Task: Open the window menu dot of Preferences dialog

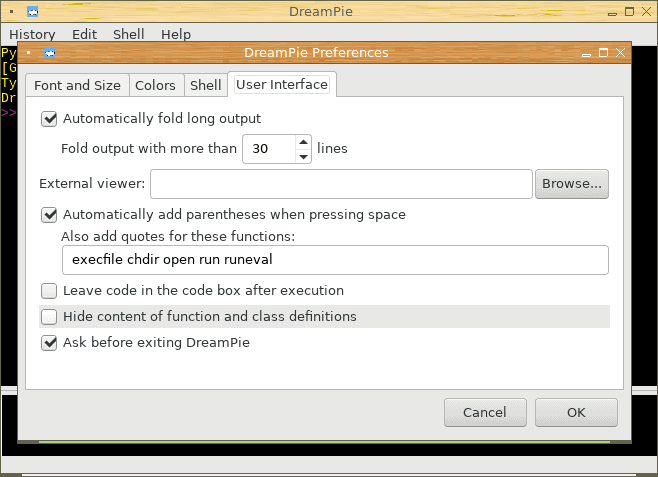Action: tap(29, 53)
